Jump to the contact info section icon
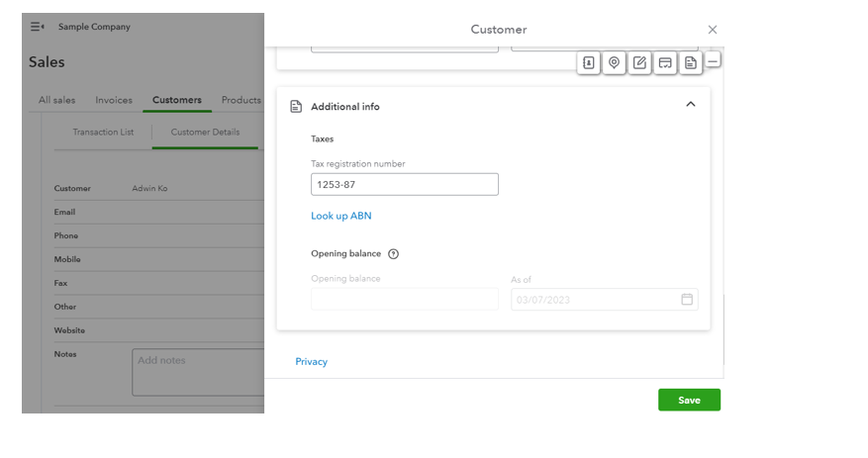The image size is (868, 458). point(589,63)
